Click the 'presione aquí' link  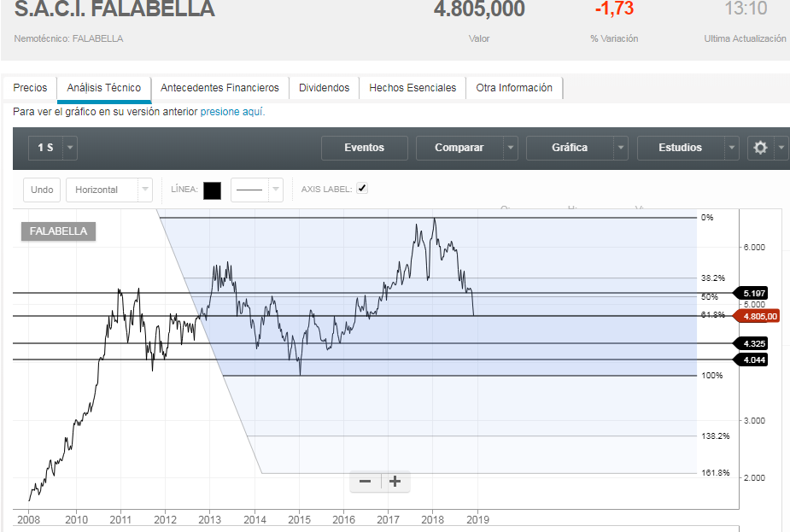pos(232,112)
